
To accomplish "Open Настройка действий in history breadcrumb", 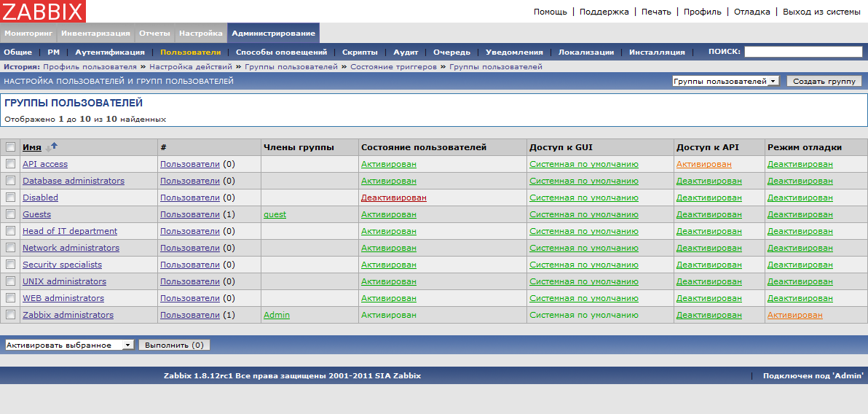I will tap(191, 66).
